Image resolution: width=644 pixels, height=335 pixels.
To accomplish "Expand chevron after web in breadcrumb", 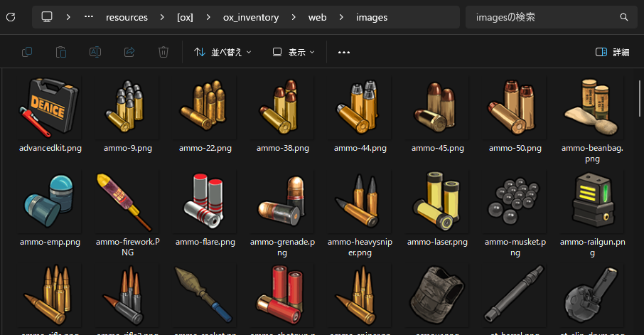I will coord(341,17).
